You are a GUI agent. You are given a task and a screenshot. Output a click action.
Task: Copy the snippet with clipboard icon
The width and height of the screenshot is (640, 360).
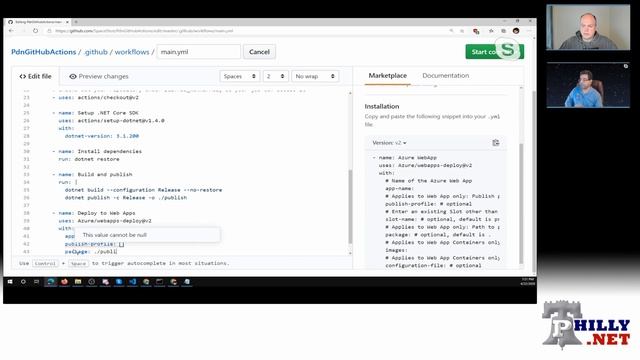coord(496,143)
